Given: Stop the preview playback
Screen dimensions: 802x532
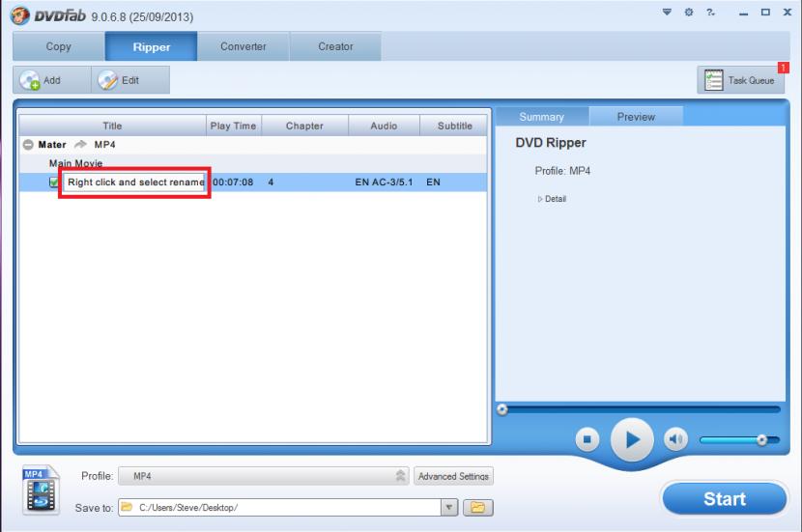Looking at the screenshot, I should [587, 439].
